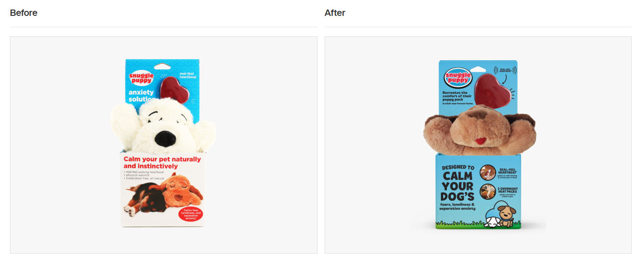Click the "After" heading
The width and height of the screenshot is (644, 260).
point(335,13)
